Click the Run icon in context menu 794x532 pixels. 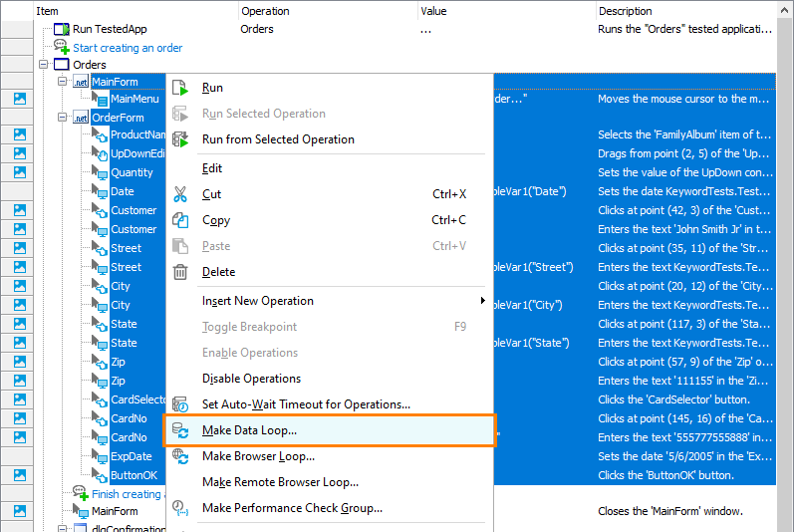pos(180,88)
